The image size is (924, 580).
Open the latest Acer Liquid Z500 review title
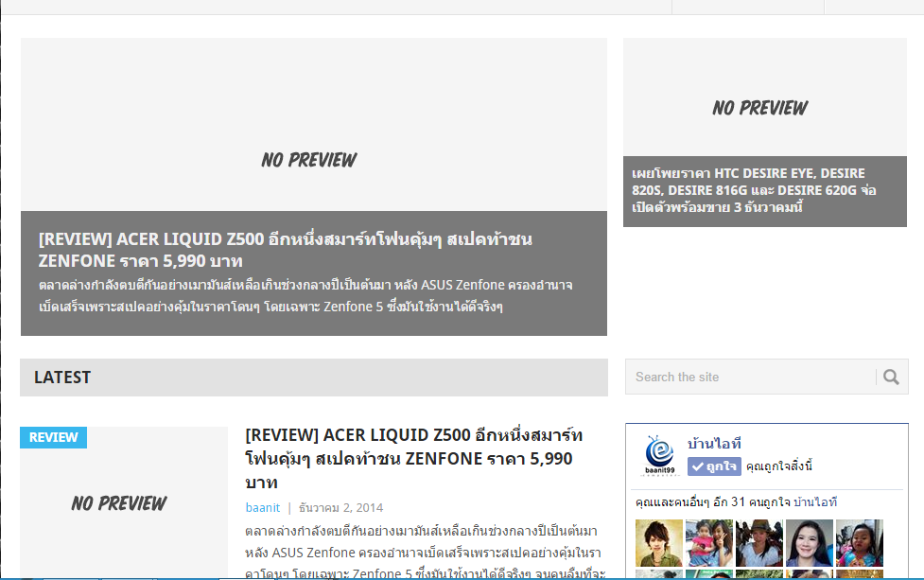tap(413, 459)
